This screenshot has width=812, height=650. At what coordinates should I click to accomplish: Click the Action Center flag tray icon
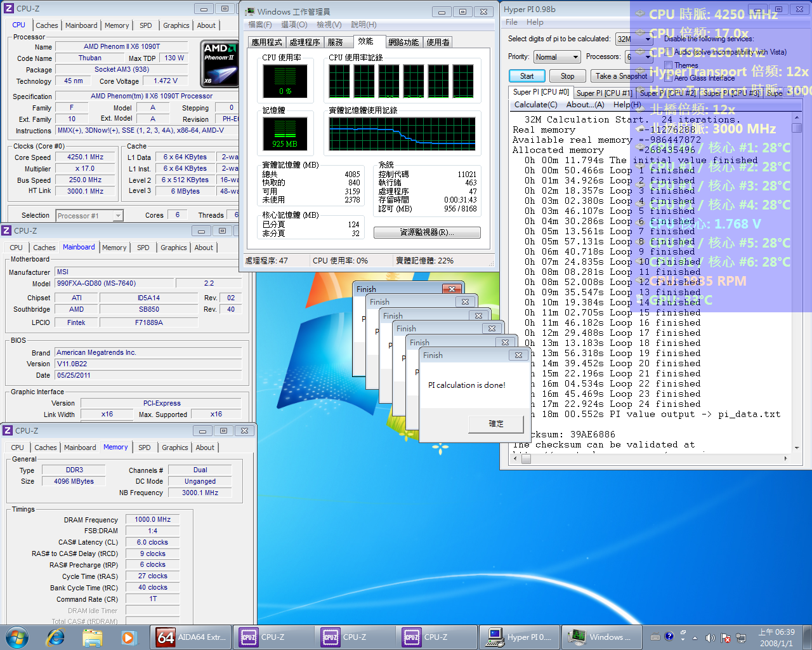725,637
